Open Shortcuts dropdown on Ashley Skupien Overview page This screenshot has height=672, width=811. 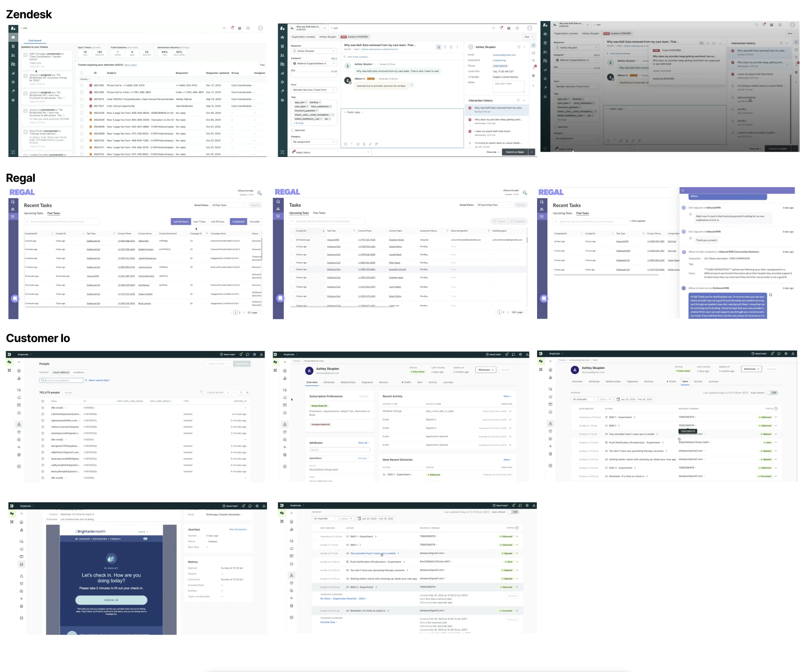coord(486,370)
